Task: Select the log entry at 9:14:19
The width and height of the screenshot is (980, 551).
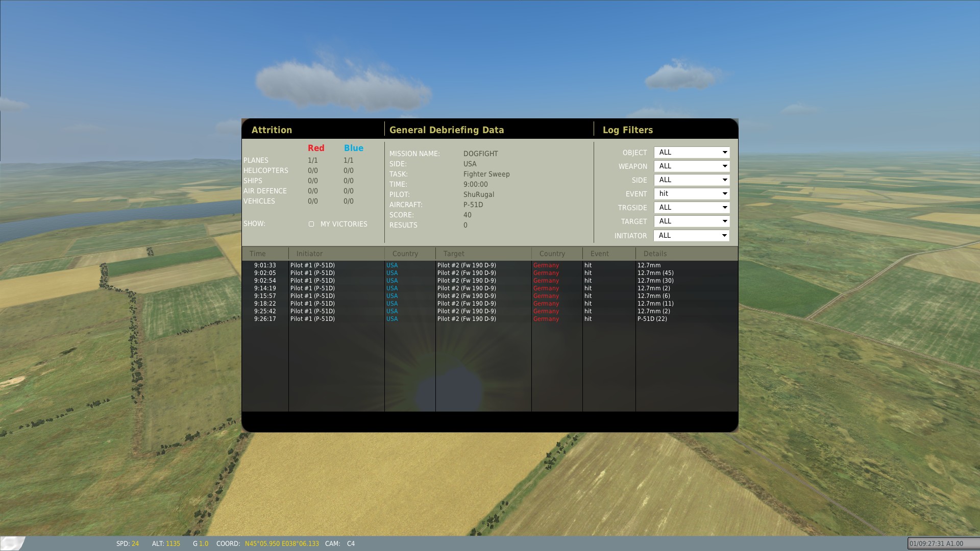Action: pyautogui.click(x=490, y=288)
